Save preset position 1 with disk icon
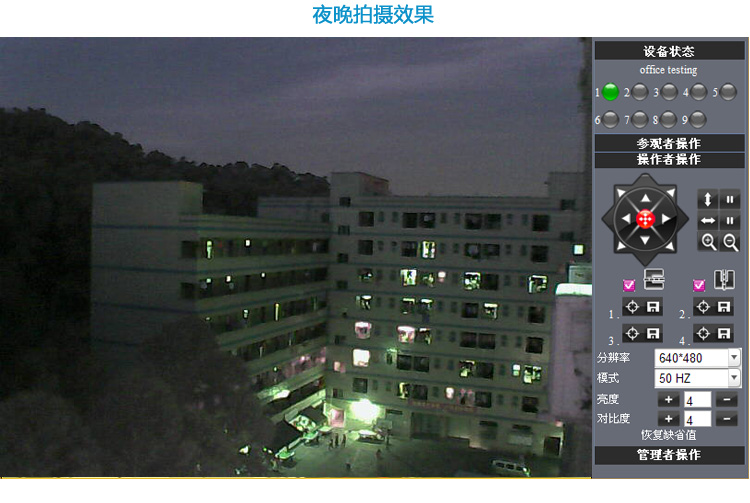This screenshot has height=503, width=750. pos(653,308)
